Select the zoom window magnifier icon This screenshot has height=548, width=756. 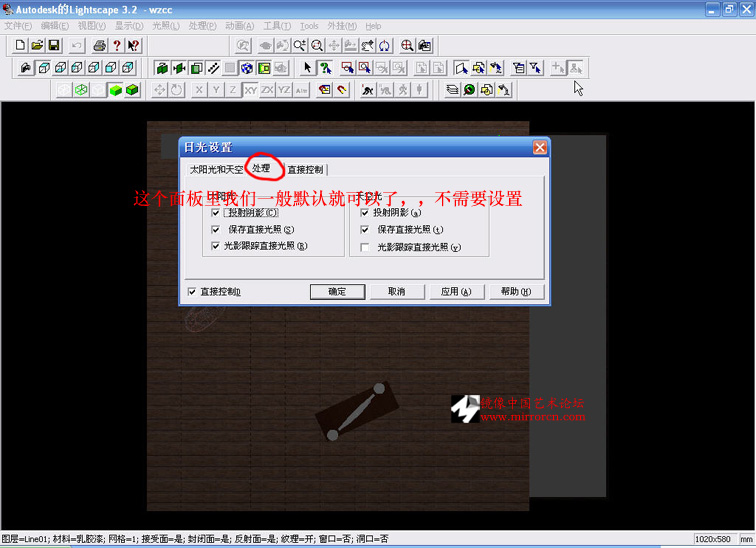coord(317,45)
